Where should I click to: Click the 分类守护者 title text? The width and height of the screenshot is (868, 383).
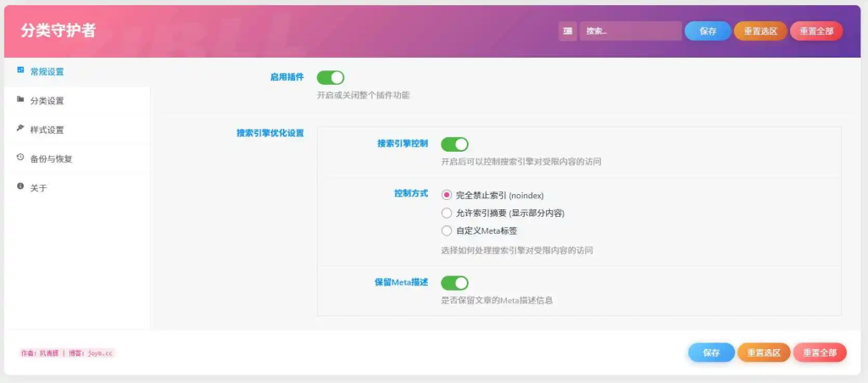point(58,31)
